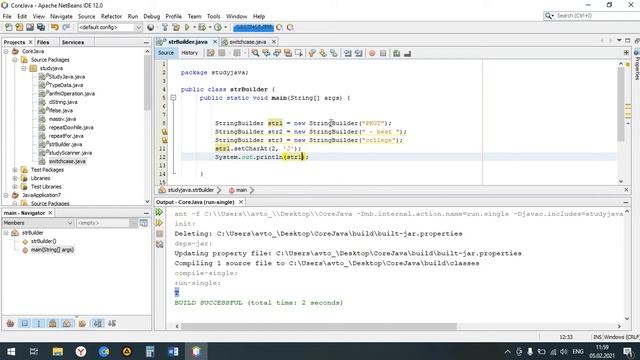Click Previous Bookmark icon in editor toolbar
640x360 pixels.
[312, 53]
